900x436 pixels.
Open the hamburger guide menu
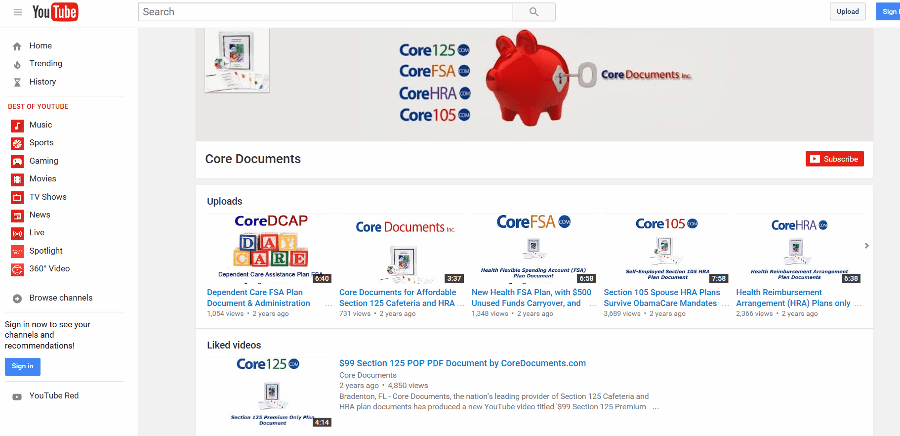[18, 12]
